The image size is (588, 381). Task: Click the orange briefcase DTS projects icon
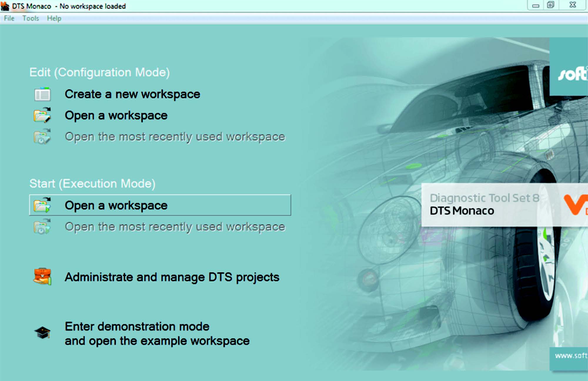(x=42, y=276)
